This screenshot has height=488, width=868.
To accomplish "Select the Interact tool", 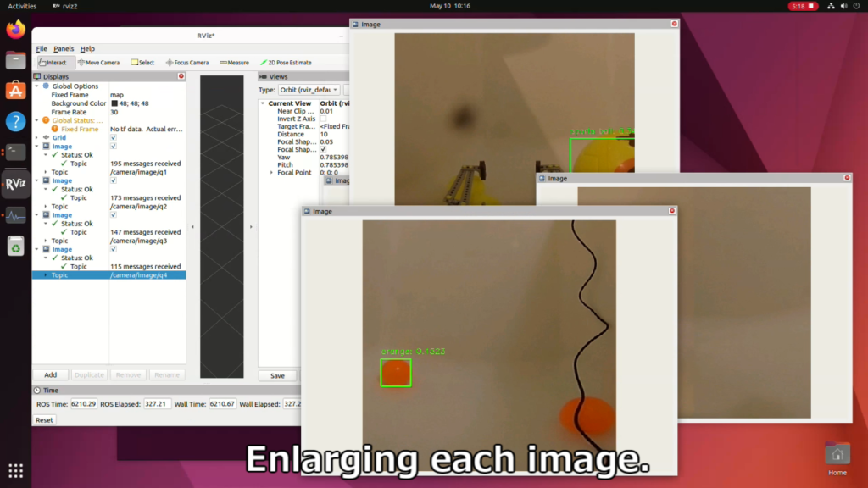I will click(53, 63).
